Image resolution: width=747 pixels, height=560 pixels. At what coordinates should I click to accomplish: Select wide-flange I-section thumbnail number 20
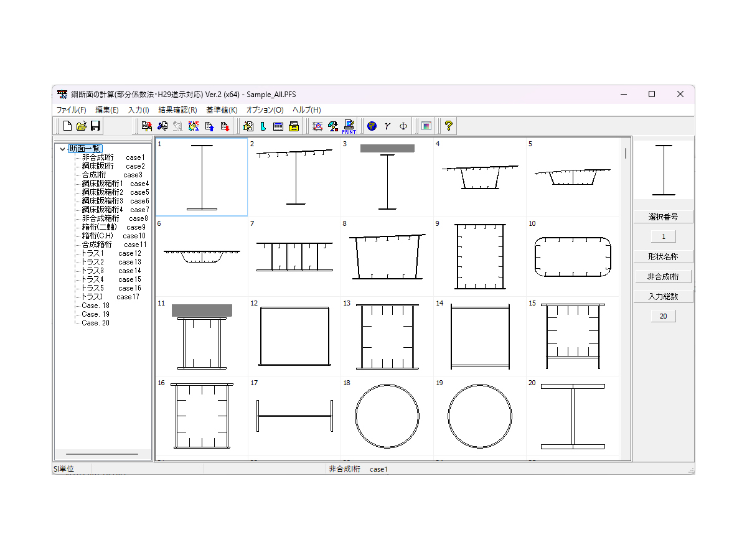pyautogui.click(x=573, y=416)
